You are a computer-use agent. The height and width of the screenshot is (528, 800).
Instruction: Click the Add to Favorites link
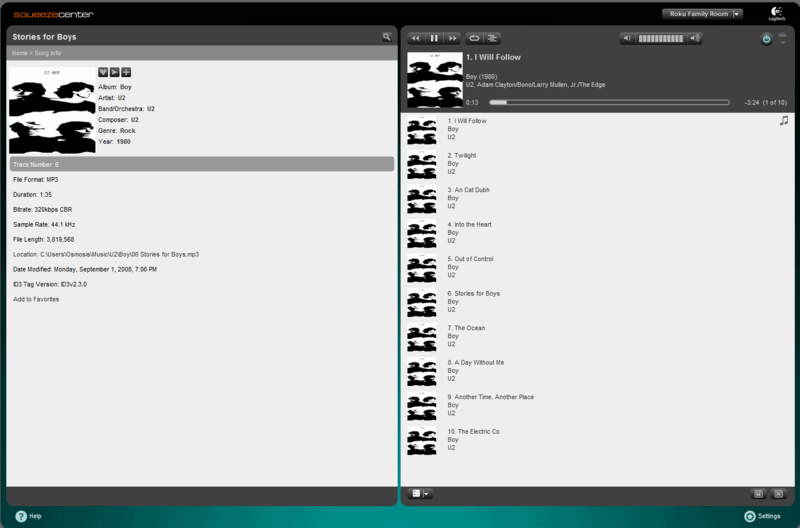click(36, 299)
